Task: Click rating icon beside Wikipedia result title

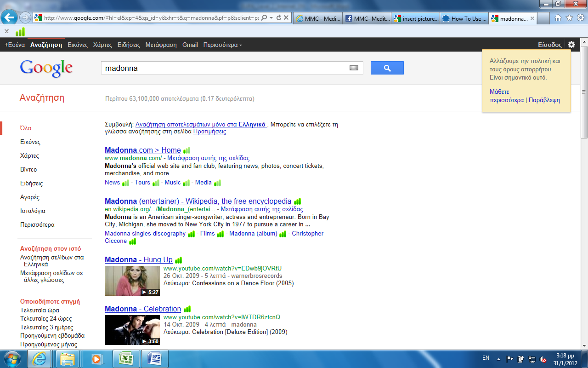Action: [297, 201]
